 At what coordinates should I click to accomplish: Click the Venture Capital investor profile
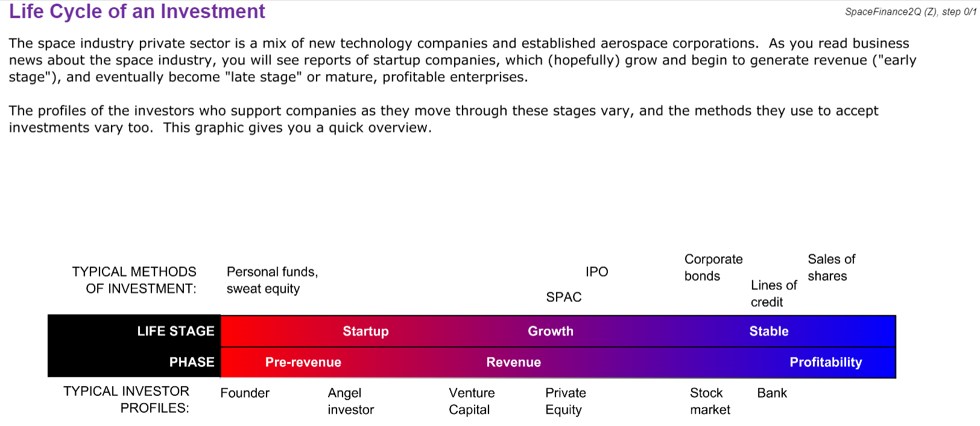pos(472,401)
